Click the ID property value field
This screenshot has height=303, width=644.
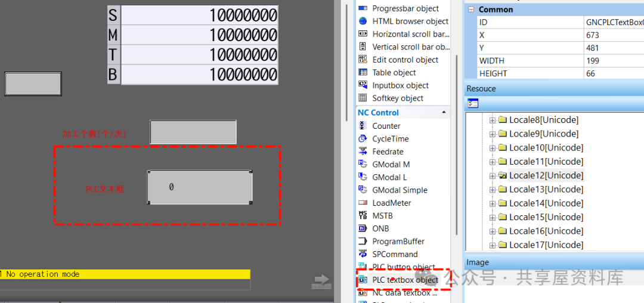point(614,23)
